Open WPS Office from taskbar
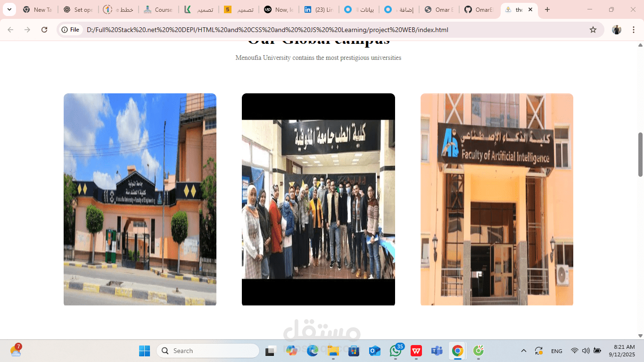644x362 pixels. click(416, 351)
